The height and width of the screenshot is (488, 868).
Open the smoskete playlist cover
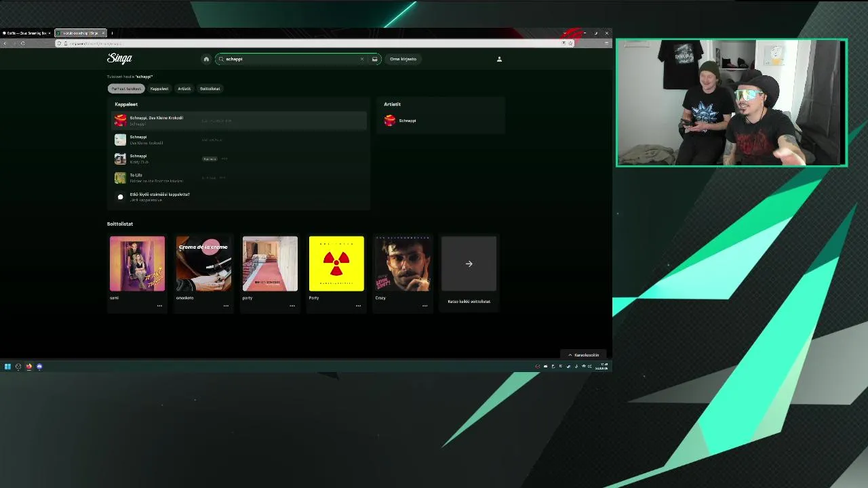click(x=203, y=264)
